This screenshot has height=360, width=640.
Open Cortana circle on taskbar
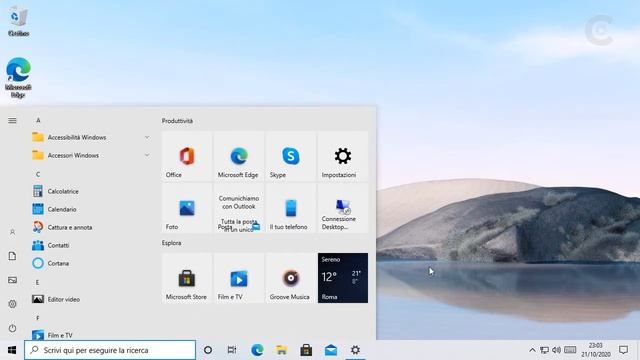(x=208, y=350)
